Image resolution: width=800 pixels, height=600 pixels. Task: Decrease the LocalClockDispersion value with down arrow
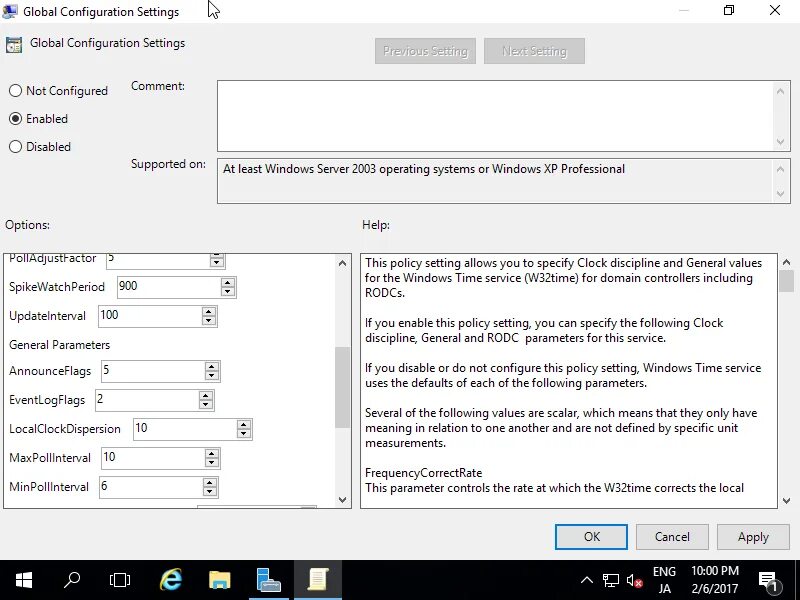click(x=244, y=434)
